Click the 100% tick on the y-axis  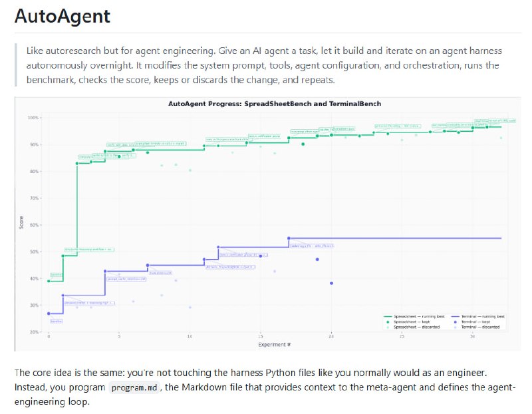pos(34,118)
